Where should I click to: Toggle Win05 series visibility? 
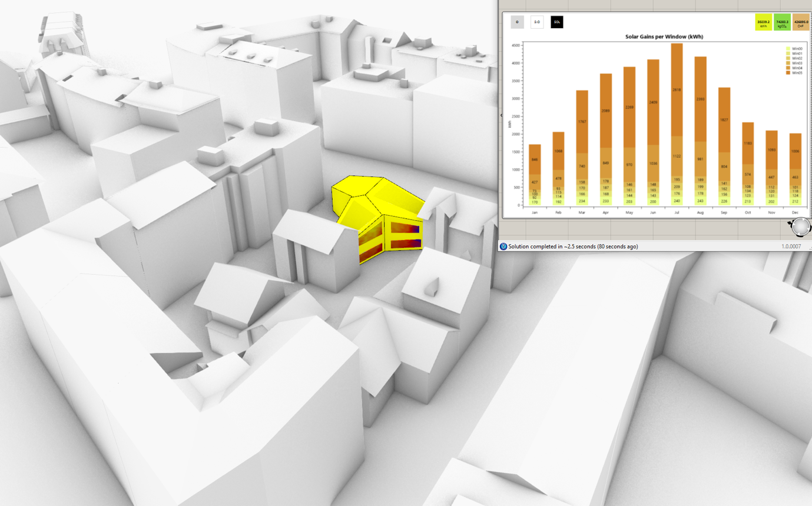pos(795,72)
